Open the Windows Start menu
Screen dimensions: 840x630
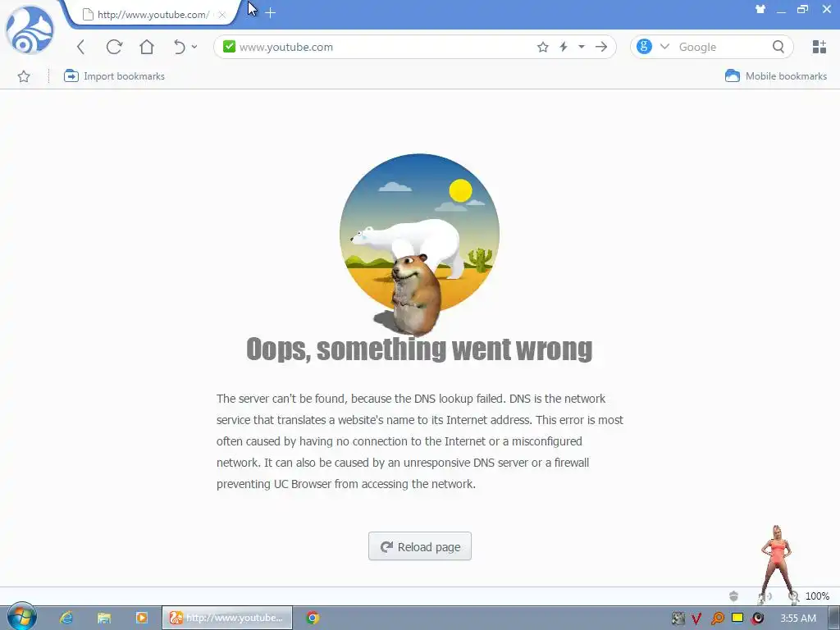point(21,617)
